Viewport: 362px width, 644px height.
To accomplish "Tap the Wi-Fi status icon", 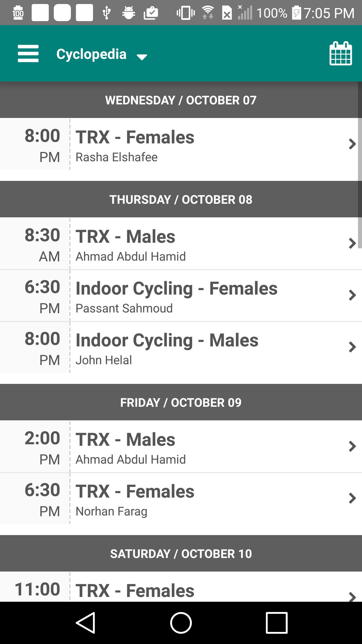I will [x=208, y=13].
